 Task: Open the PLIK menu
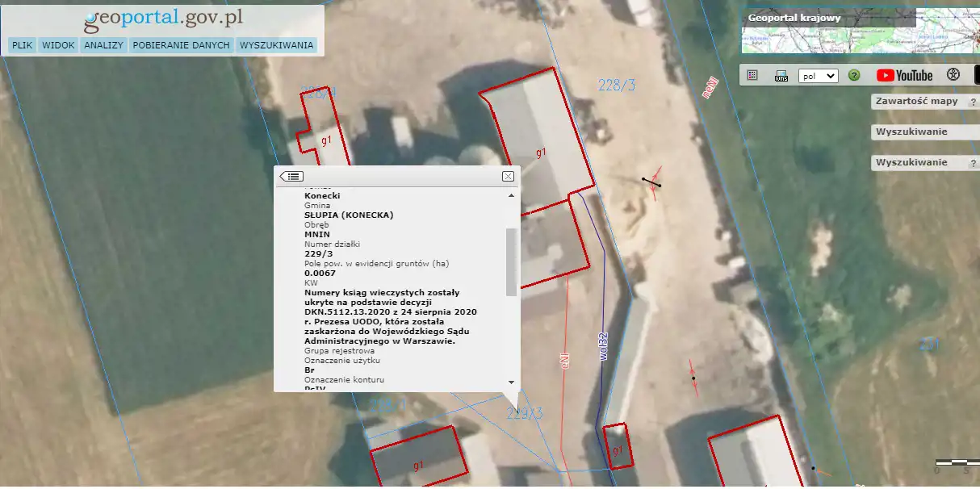[22, 45]
